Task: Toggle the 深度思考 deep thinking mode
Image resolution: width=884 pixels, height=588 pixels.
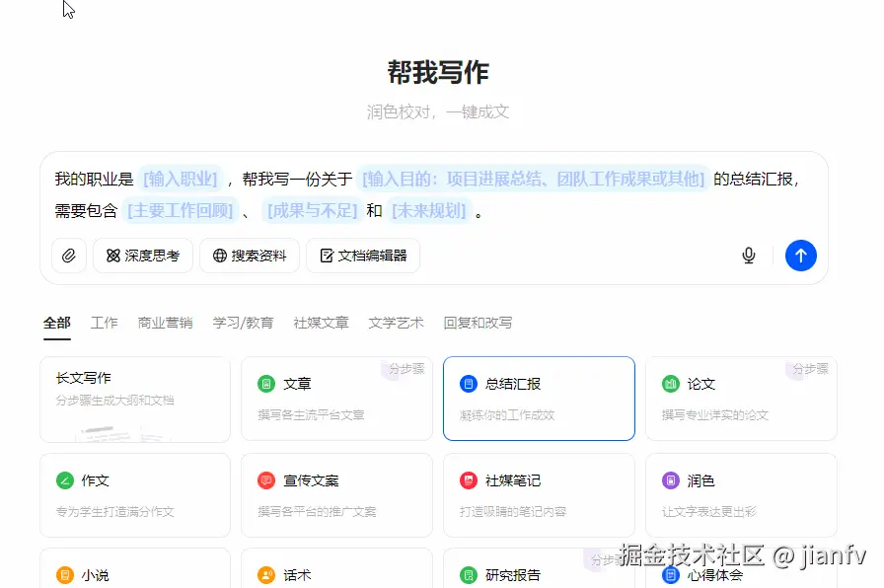Action: click(143, 256)
